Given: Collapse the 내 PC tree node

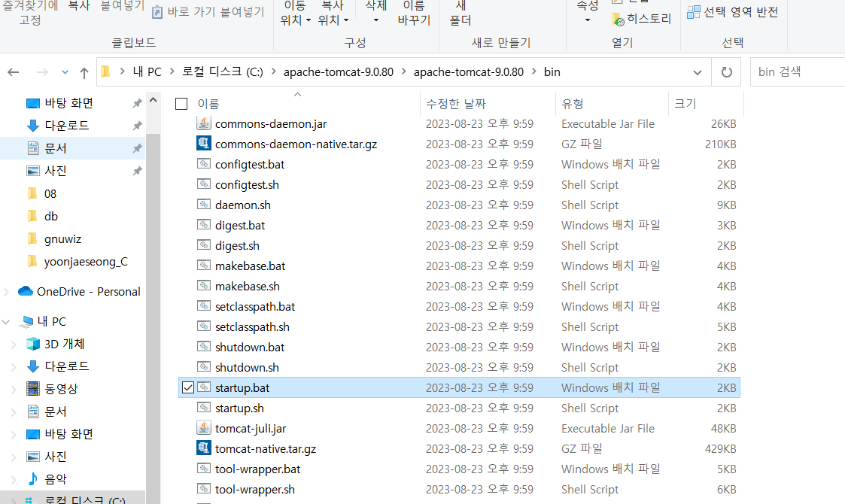Looking at the screenshot, I should (6, 322).
